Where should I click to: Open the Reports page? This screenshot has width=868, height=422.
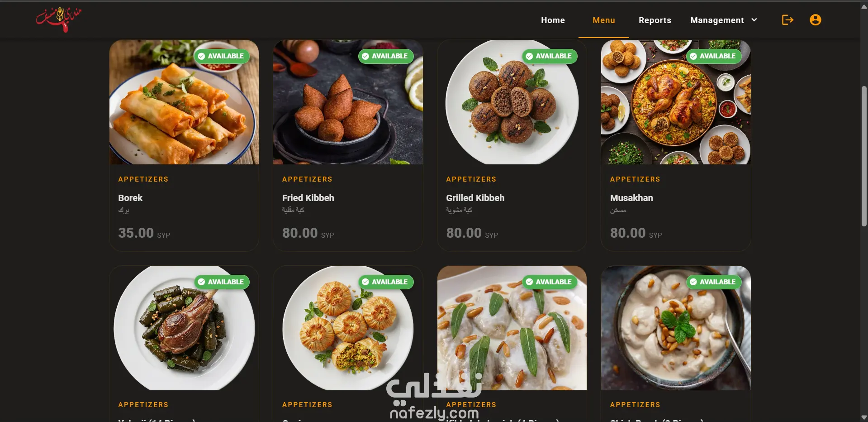point(655,20)
